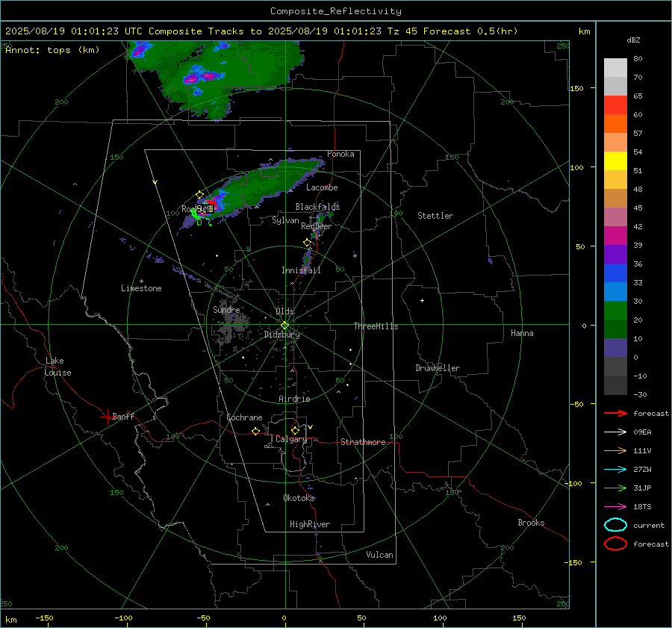Click the Innisfail city label
This screenshot has width=672, height=628.
click(x=301, y=270)
